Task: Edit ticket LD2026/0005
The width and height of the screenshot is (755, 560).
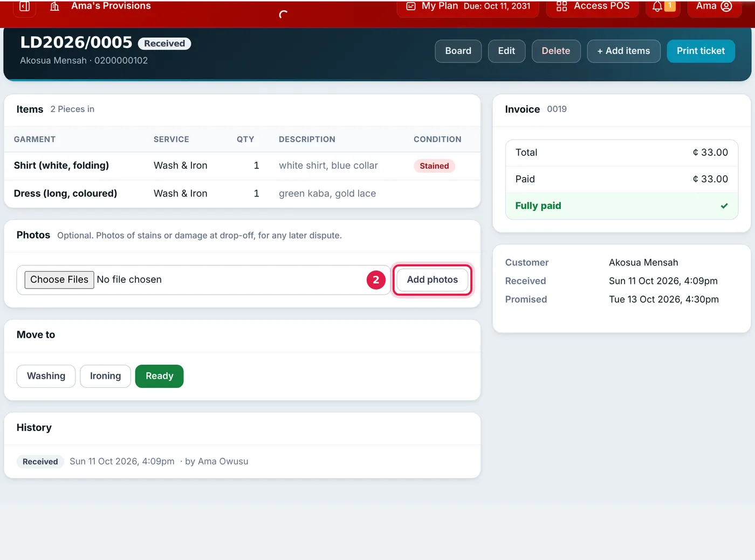Action: point(506,51)
